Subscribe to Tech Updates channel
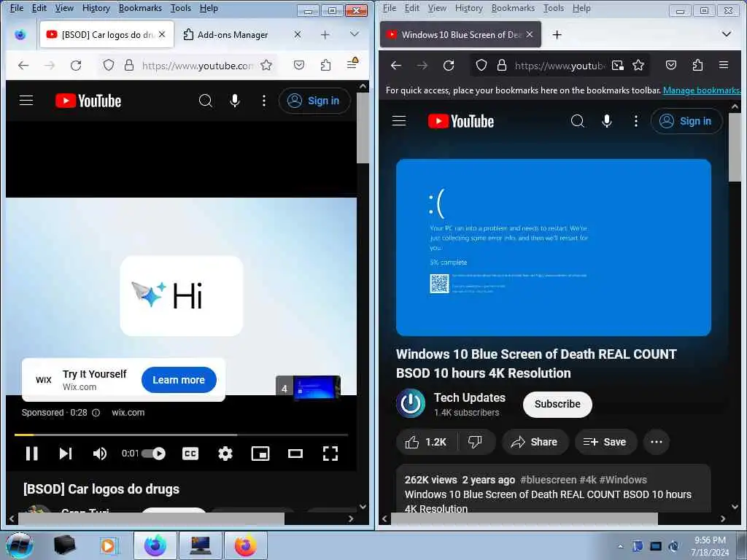The width and height of the screenshot is (747, 560). 557,404
